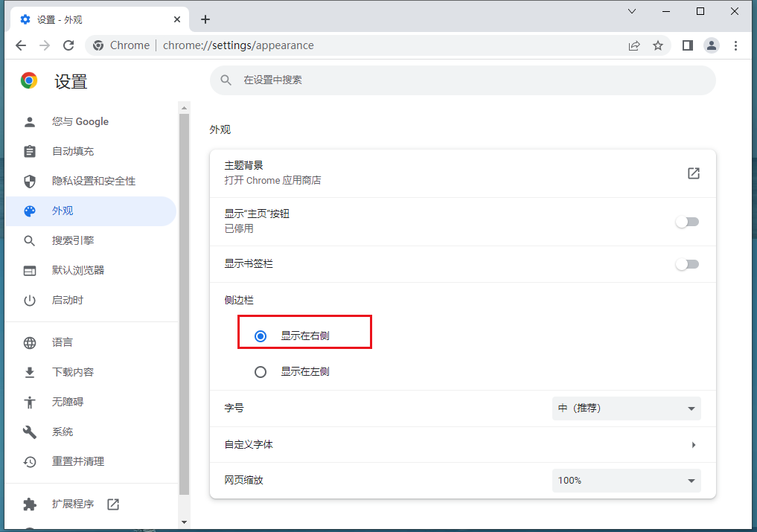
Task: Click the external link icon beside 扩展程序
Action: click(113, 504)
